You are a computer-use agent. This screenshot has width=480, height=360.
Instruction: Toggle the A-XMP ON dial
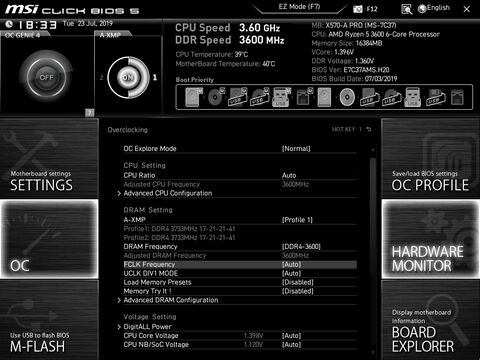click(128, 77)
